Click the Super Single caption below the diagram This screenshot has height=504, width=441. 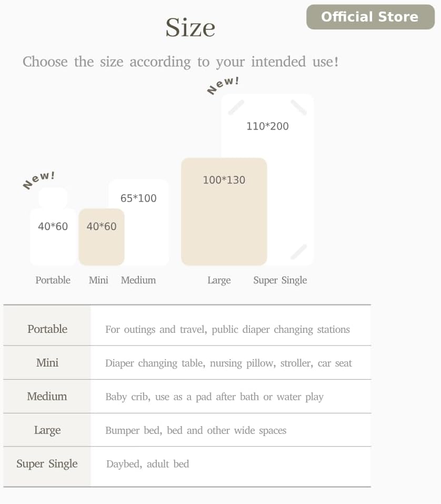(280, 280)
